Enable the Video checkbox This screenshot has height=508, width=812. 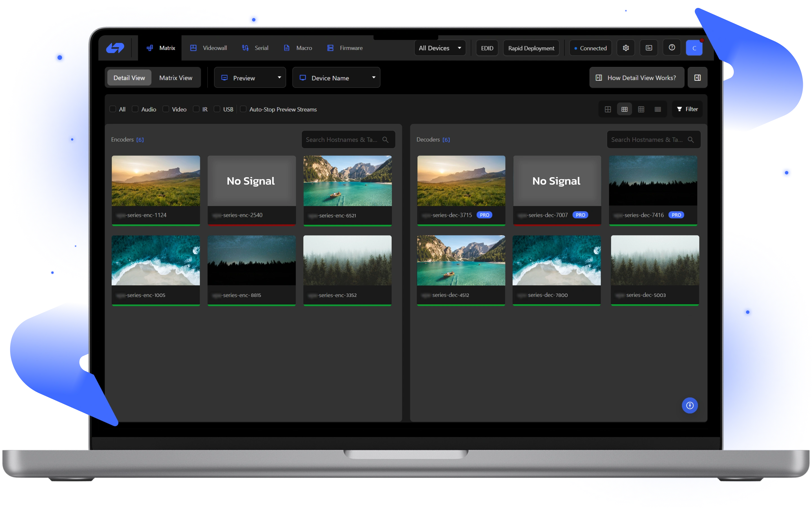166,109
